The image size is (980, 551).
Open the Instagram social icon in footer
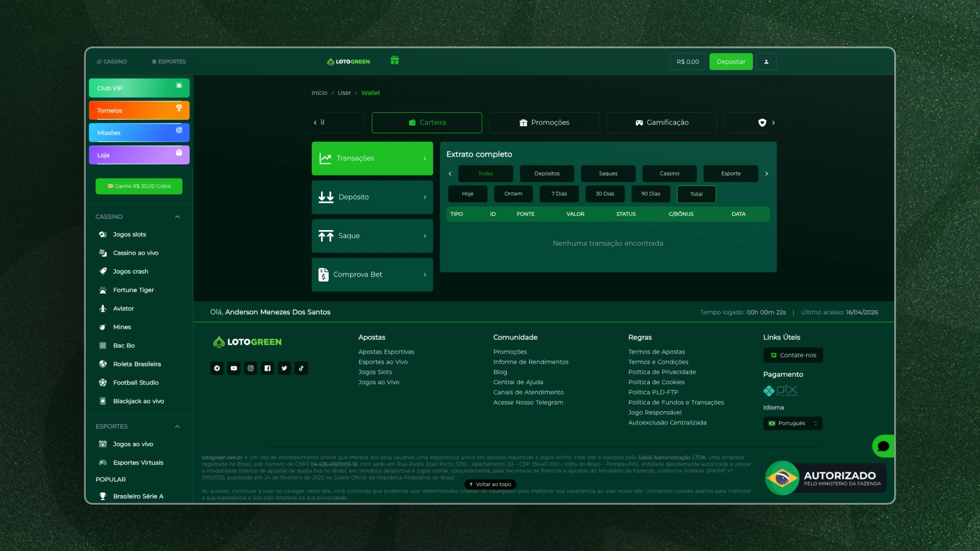click(x=251, y=368)
